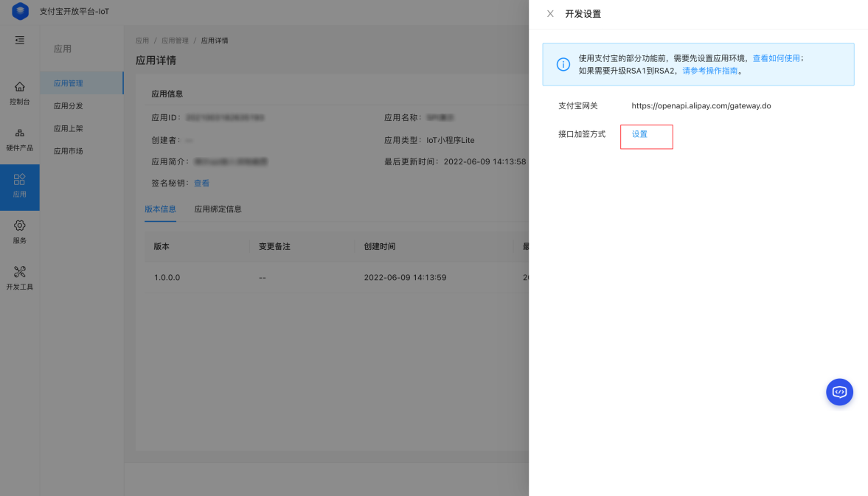This screenshot has height=496, width=868.
Task: Click version cell 1.0.0.0
Action: 167,278
